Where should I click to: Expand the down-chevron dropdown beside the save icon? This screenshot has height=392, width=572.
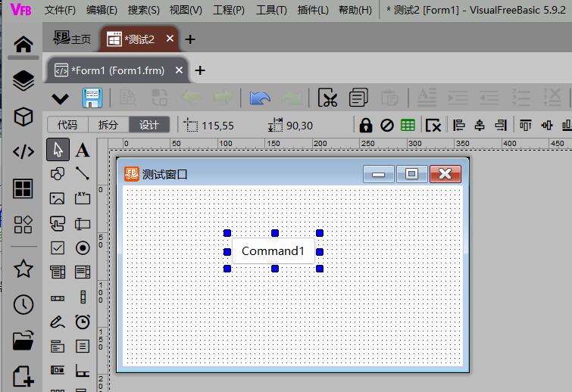click(x=60, y=98)
